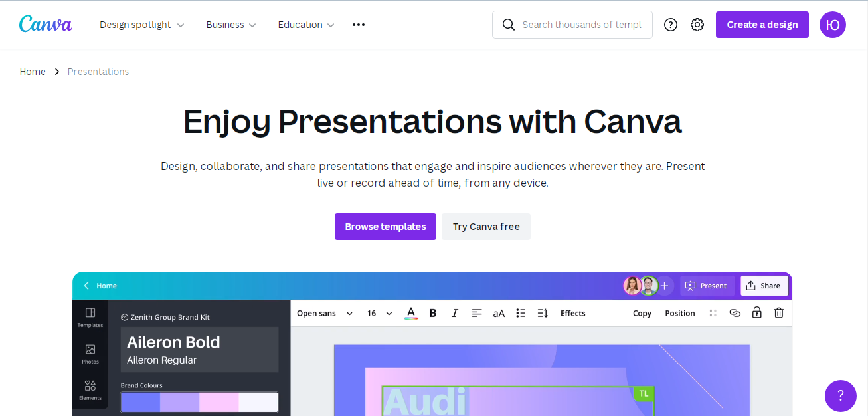Click Zenith Group Brand Kit label
The width and height of the screenshot is (868, 416).
(165, 318)
